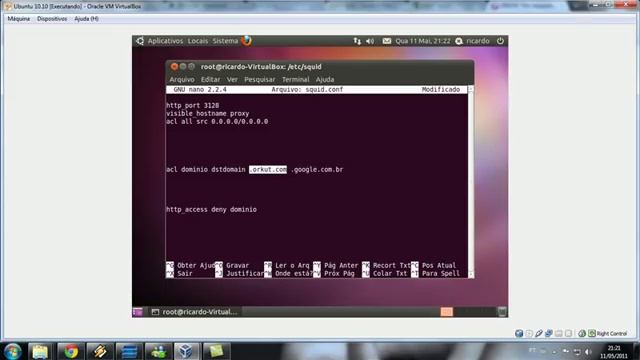Open the Aplicativos menu on Ubuntu panel
The image size is (640, 360).
pyautogui.click(x=165, y=41)
